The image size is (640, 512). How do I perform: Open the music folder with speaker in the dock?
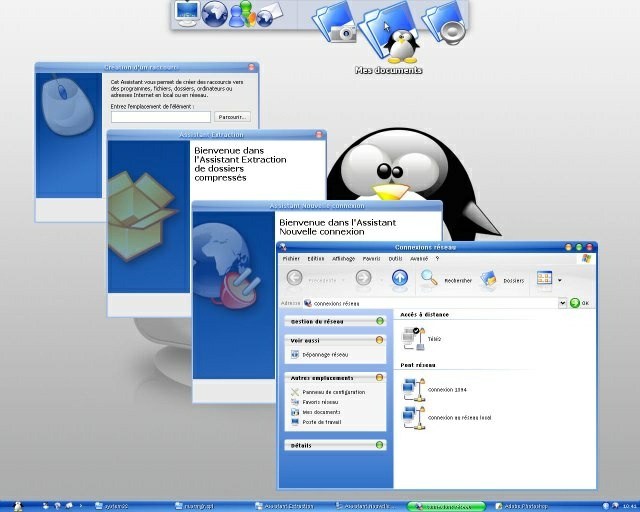coord(444,22)
